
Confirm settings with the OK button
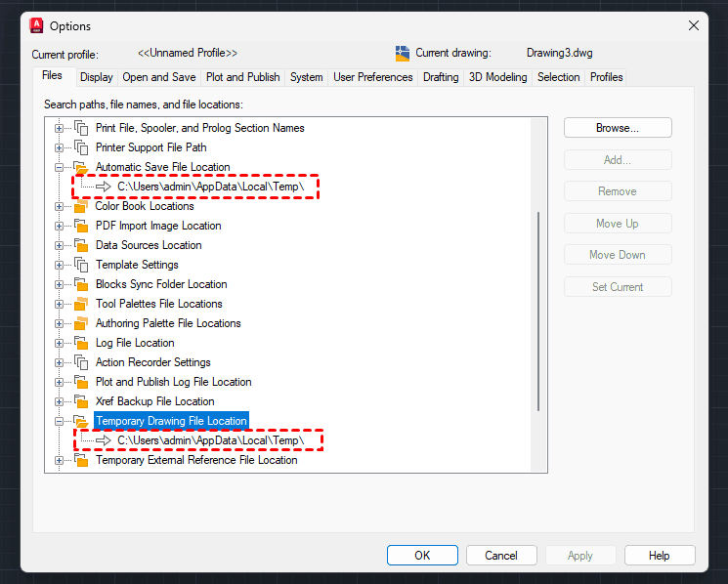click(x=422, y=556)
